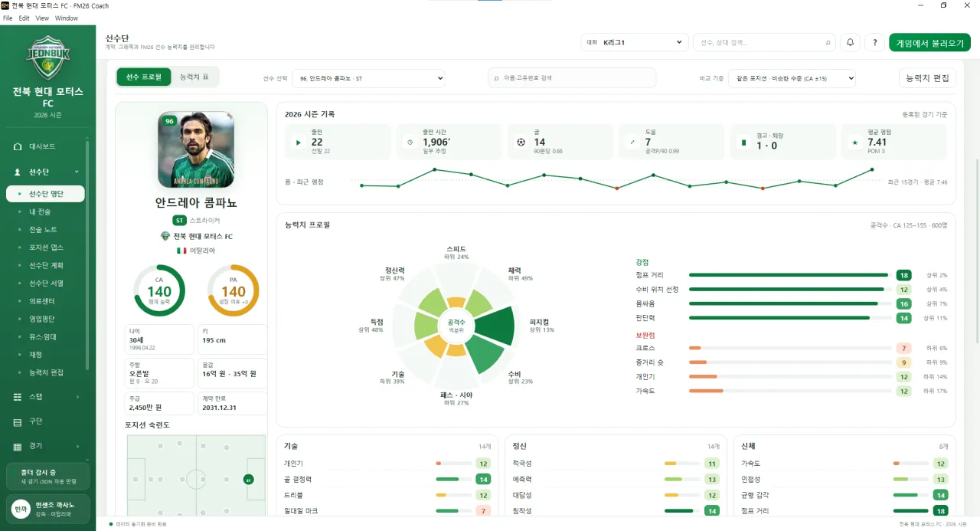Open the 비교 기준 dropdown
This screenshot has height=531, width=980.
(792, 78)
